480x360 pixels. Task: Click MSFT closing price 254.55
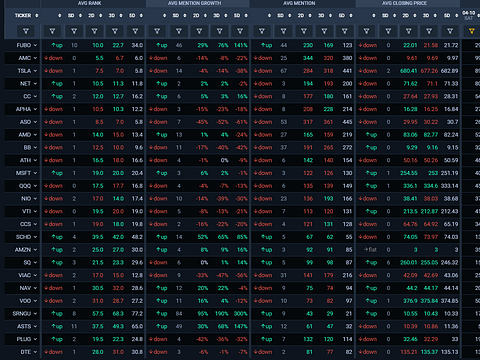pyautogui.click(x=409, y=173)
